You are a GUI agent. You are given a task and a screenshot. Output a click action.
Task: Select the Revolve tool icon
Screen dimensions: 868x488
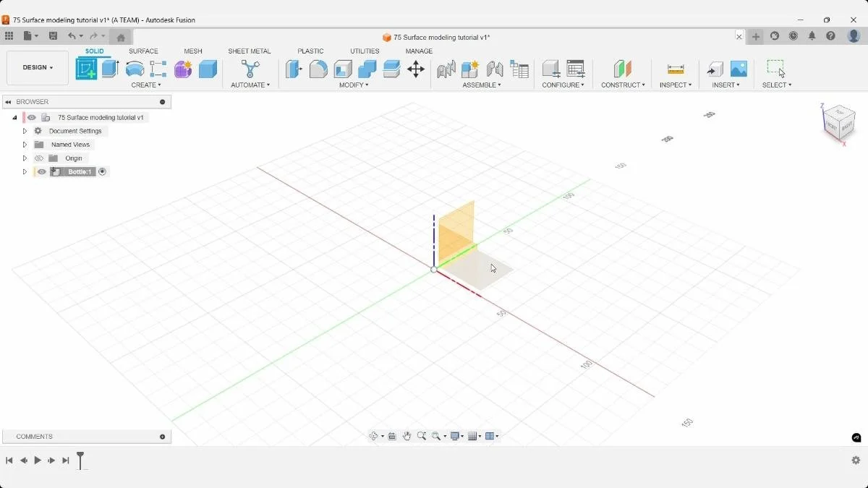135,69
